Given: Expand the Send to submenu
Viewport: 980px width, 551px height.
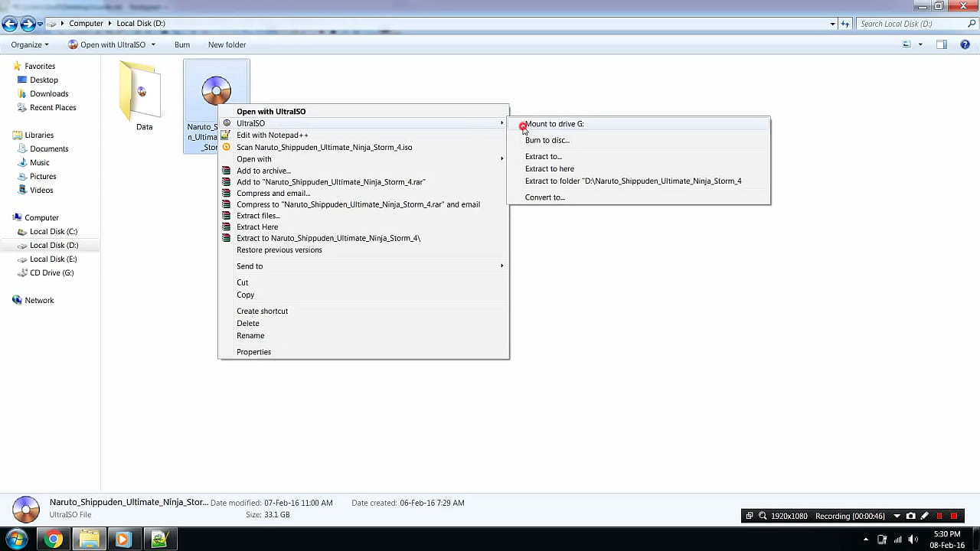Looking at the screenshot, I should pos(250,266).
